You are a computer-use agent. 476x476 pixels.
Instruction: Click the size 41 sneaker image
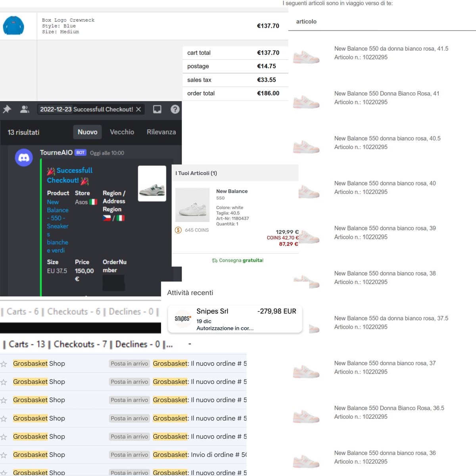[x=306, y=102]
